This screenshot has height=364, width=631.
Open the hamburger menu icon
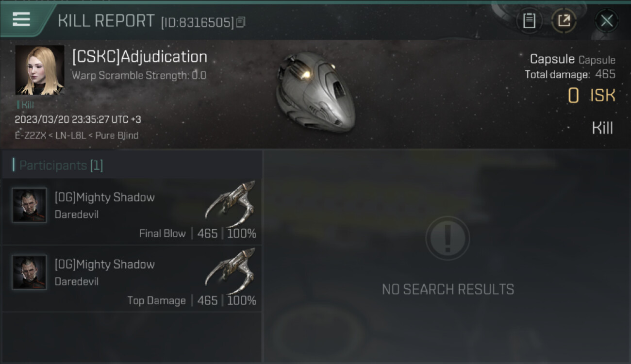coord(21,19)
